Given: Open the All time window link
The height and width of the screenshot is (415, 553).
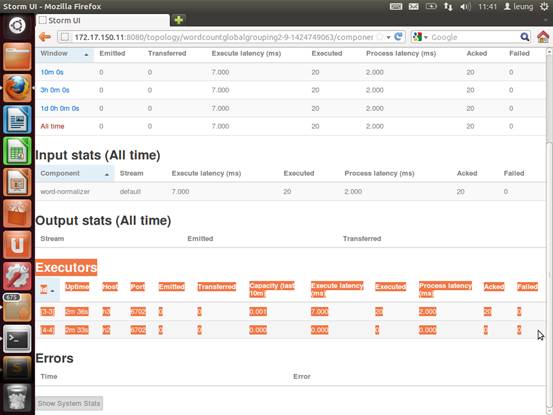Looking at the screenshot, I should (52, 126).
